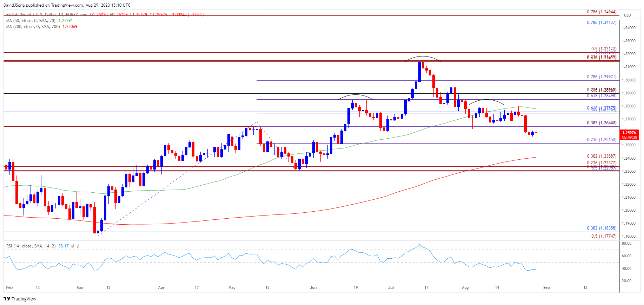Click the publication header by DavidJSong
Screen dimensions: 644x305
tap(67, 5)
